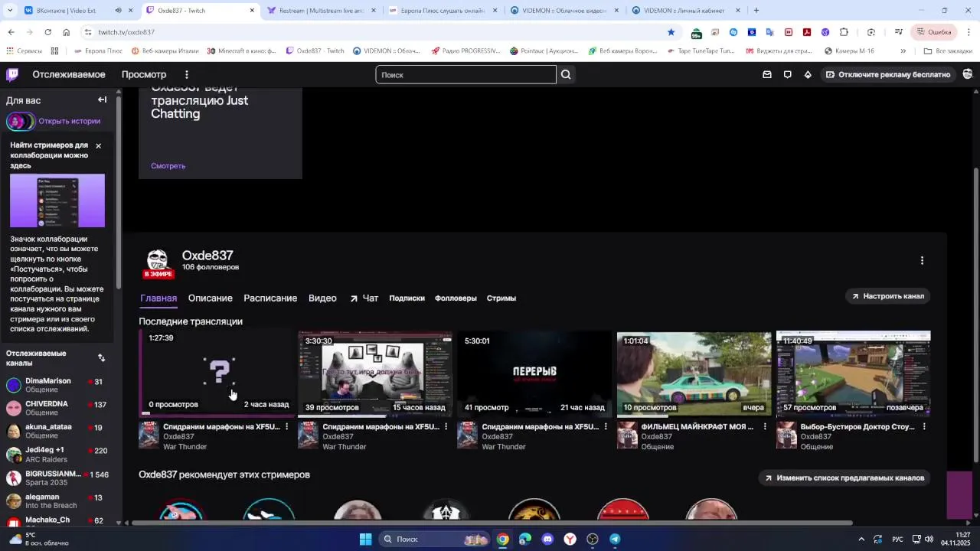Bookmark this page with the star icon
Screen dimensions: 980x551
pos(671,32)
